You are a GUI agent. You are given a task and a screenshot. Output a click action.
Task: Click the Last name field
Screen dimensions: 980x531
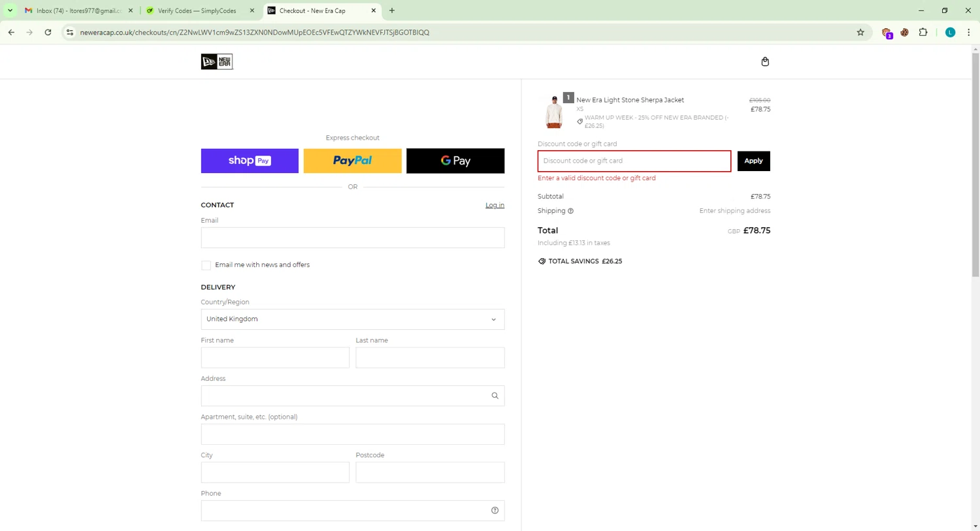[430, 357]
